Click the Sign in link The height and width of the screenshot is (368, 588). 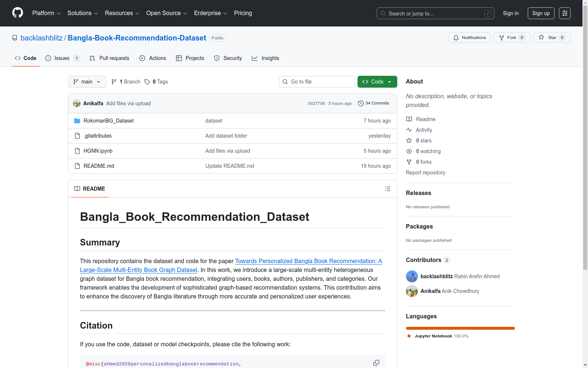tap(511, 13)
